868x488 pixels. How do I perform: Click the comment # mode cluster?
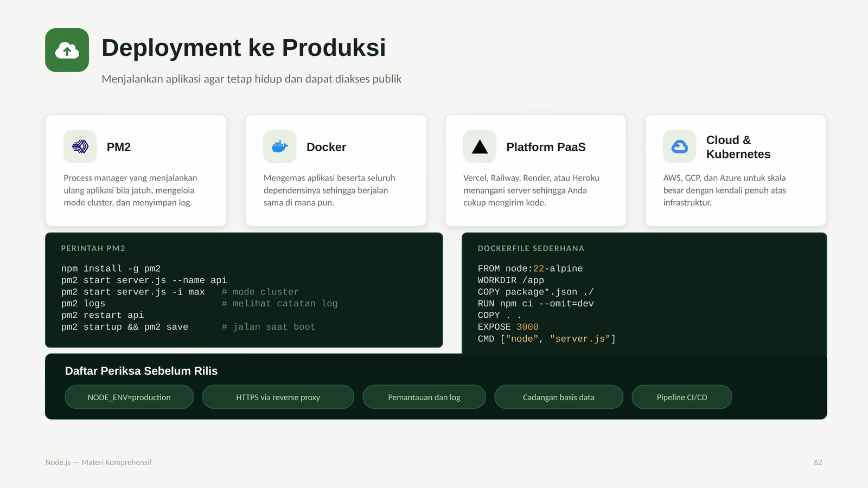[x=260, y=292]
